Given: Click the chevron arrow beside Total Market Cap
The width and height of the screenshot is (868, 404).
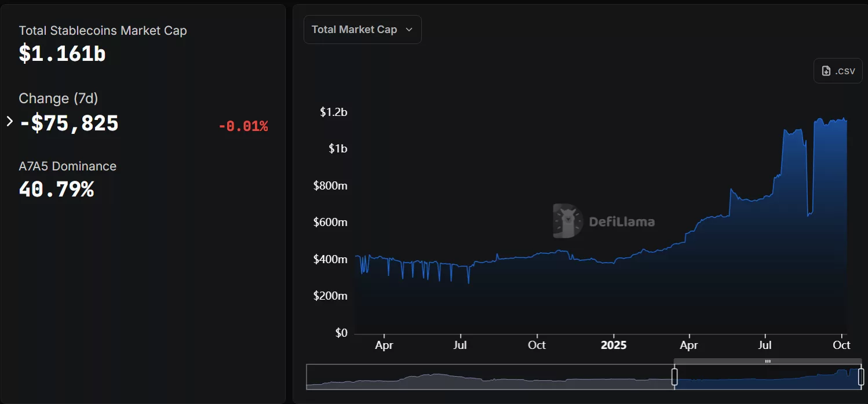Looking at the screenshot, I should 409,30.
